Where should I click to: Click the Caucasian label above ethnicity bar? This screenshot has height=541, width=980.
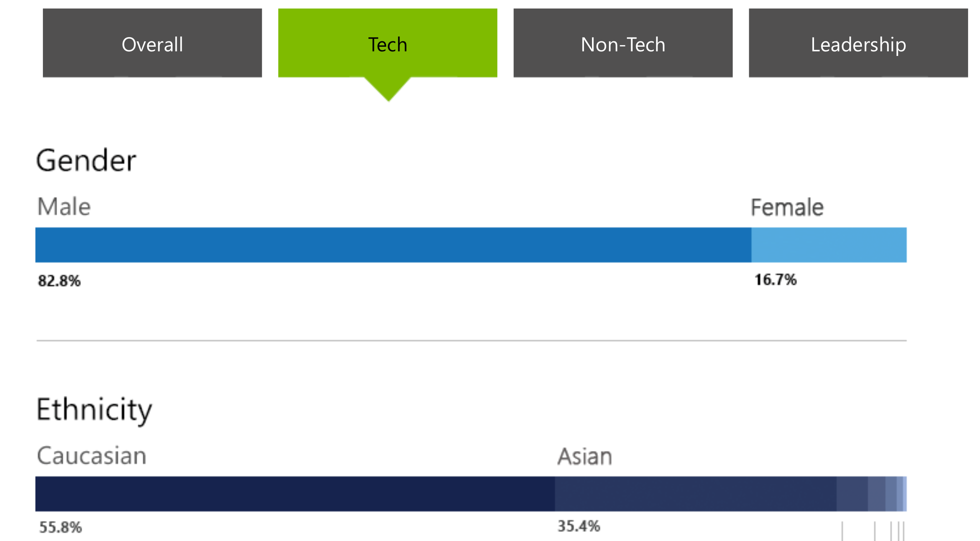click(x=92, y=456)
